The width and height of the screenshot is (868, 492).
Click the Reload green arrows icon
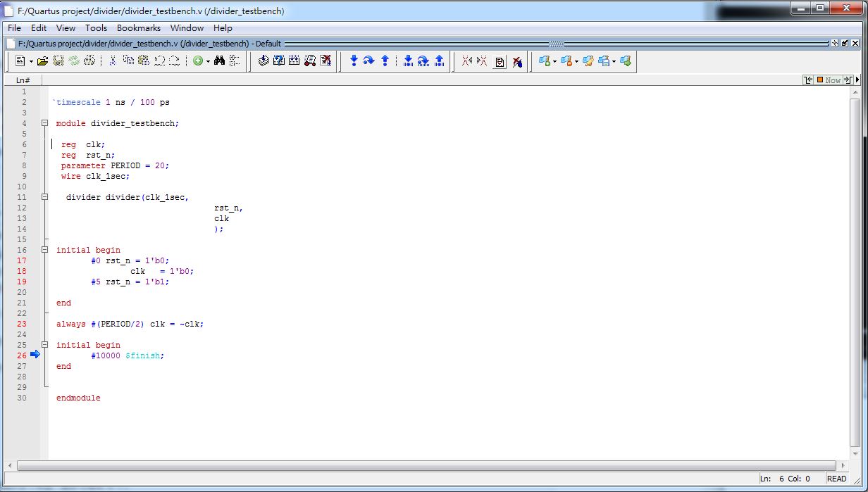74,61
